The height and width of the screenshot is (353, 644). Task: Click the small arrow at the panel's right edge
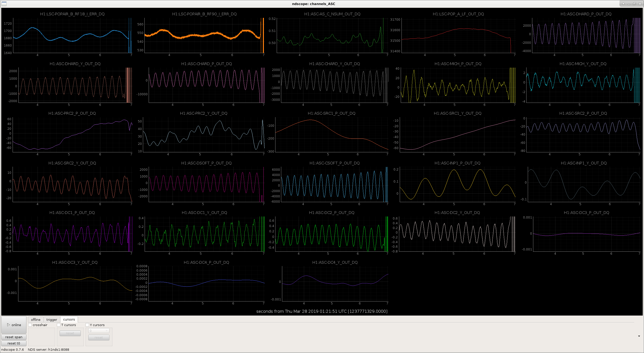tap(639, 336)
